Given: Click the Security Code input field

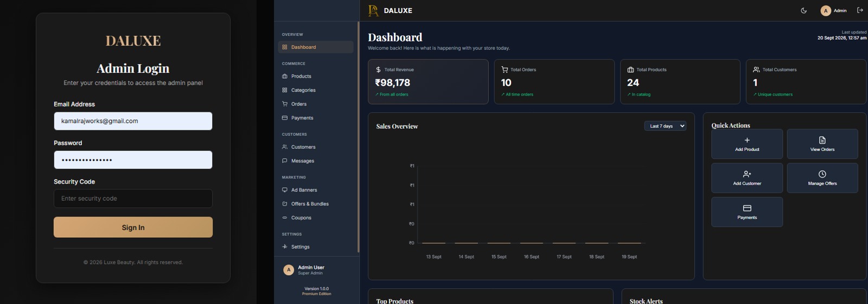Looking at the screenshot, I should pos(133,199).
